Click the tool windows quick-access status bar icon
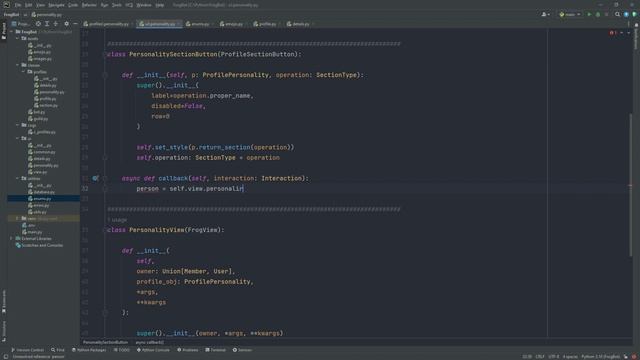The width and height of the screenshot is (640, 360). [6, 357]
